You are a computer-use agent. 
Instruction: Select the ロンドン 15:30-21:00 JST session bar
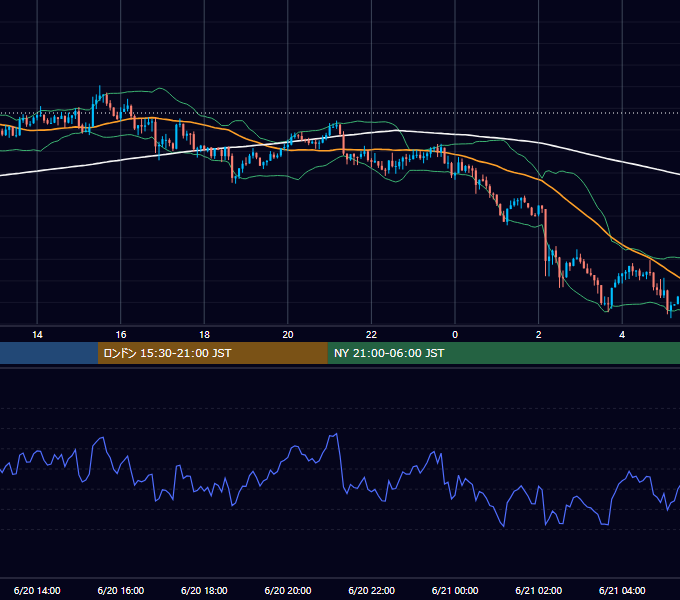tap(212, 353)
